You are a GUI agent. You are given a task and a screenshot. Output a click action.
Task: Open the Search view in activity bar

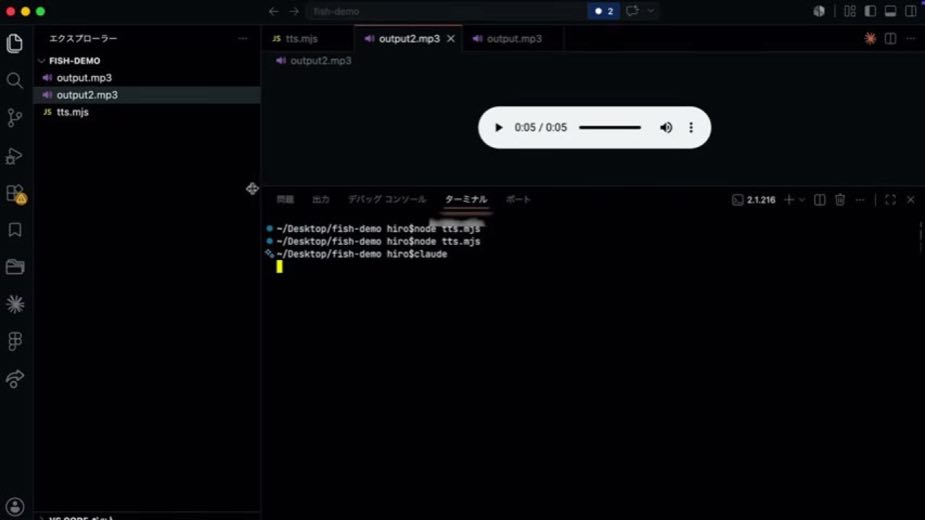pos(15,80)
